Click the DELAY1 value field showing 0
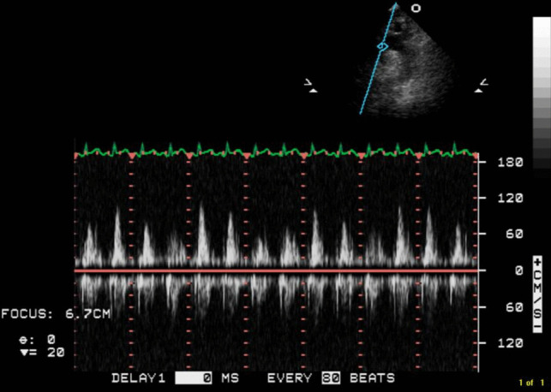This screenshot has height=392, width=551. tap(194, 378)
